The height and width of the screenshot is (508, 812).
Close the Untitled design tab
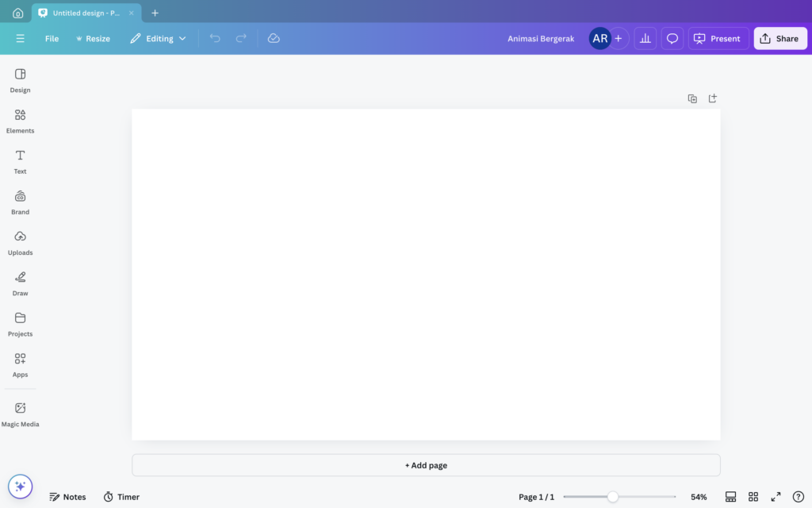[131, 13]
